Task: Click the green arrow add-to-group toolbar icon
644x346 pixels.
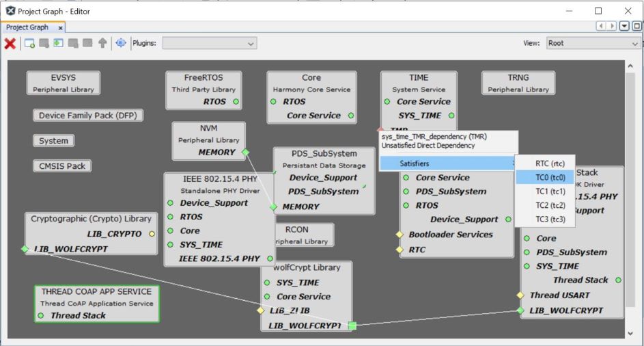Action: tap(58, 43)
